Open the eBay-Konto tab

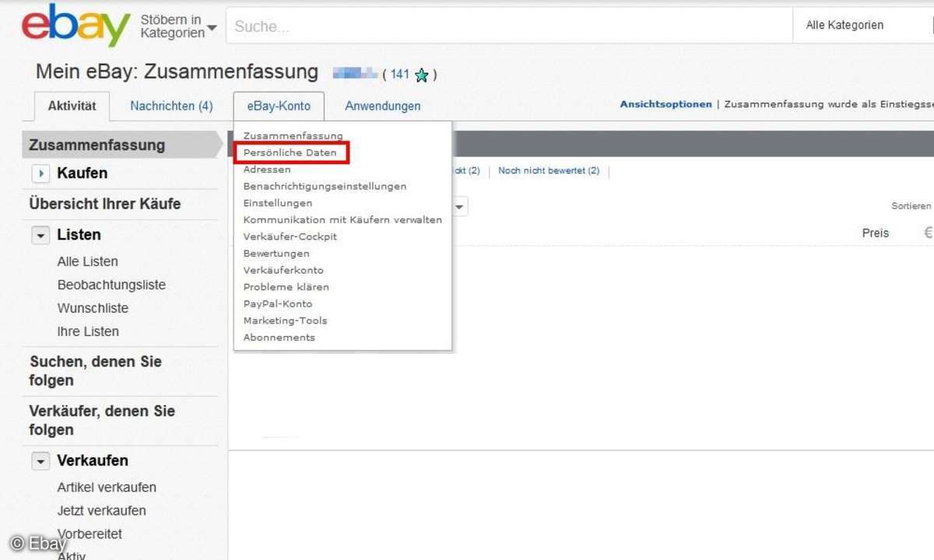coord(279,106)
